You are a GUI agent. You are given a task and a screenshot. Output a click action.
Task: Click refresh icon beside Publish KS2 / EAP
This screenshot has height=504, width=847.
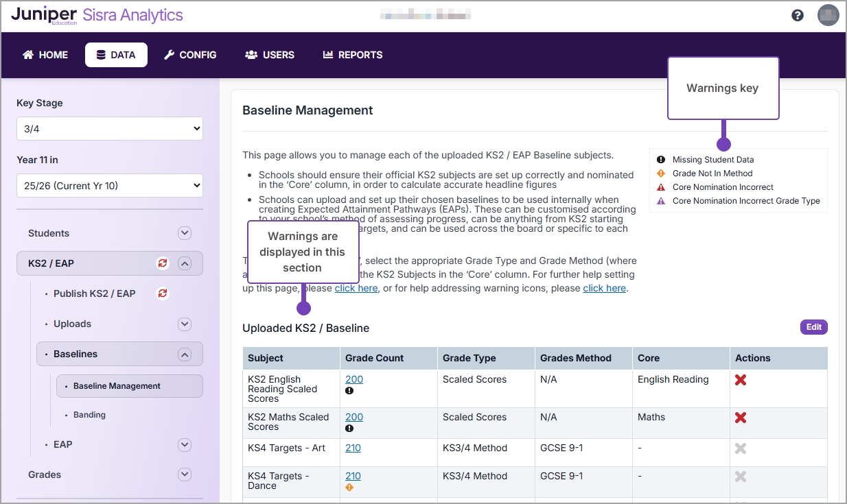pyautogui.click(x=163, y=293)
